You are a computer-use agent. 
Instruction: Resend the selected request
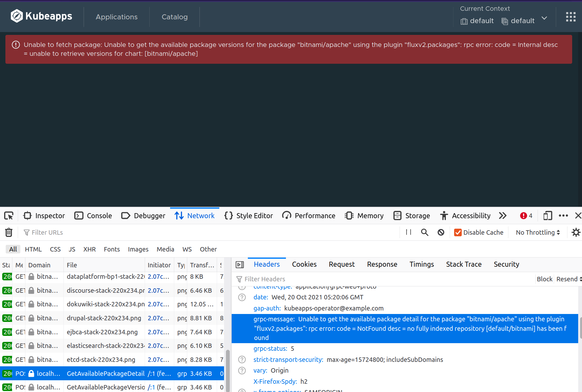[x=567, y=279]
